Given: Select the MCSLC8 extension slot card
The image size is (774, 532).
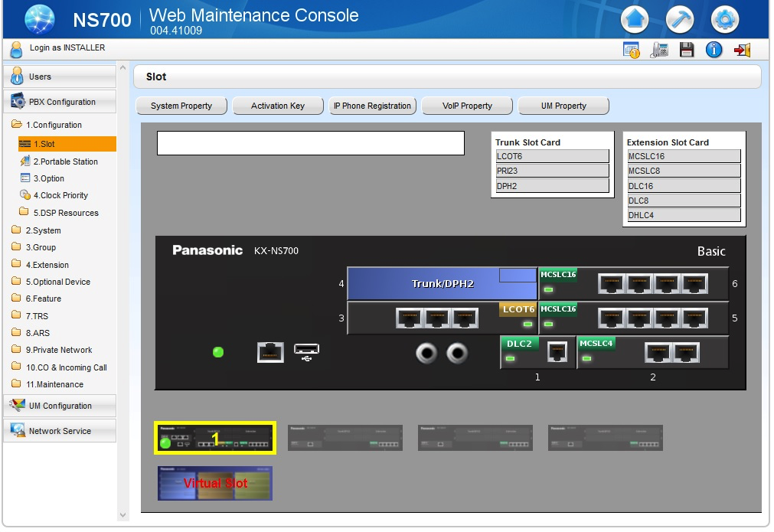Looking at the screenshot, I should 684,171.
